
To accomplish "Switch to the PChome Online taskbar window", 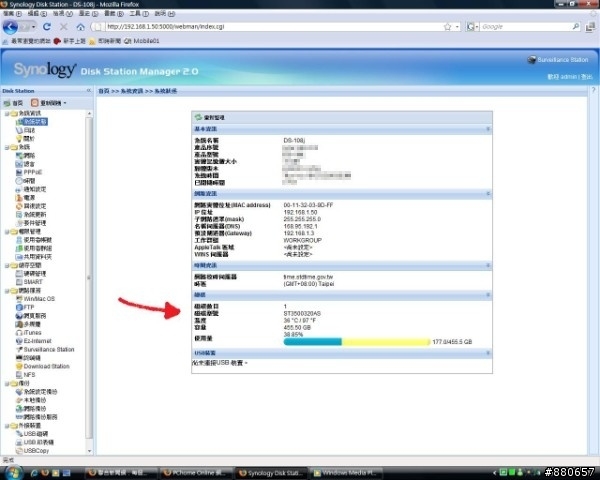I will (x=196, y=473).
